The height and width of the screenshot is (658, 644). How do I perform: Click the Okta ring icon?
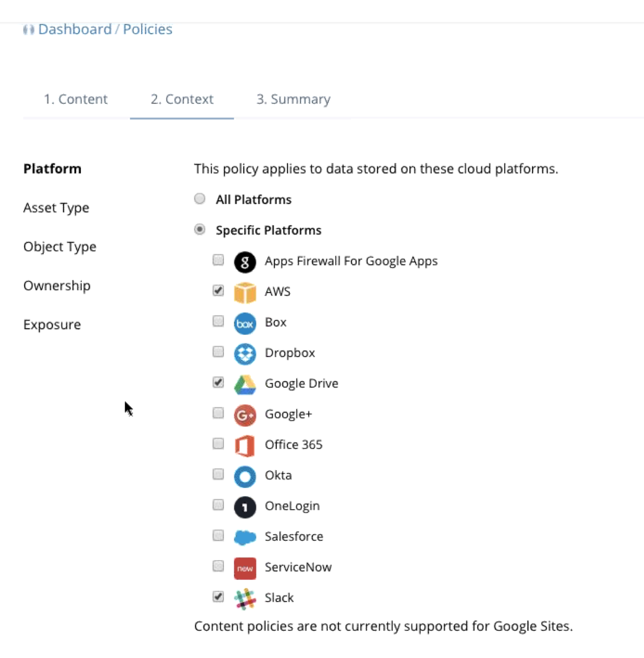[245, 476]
